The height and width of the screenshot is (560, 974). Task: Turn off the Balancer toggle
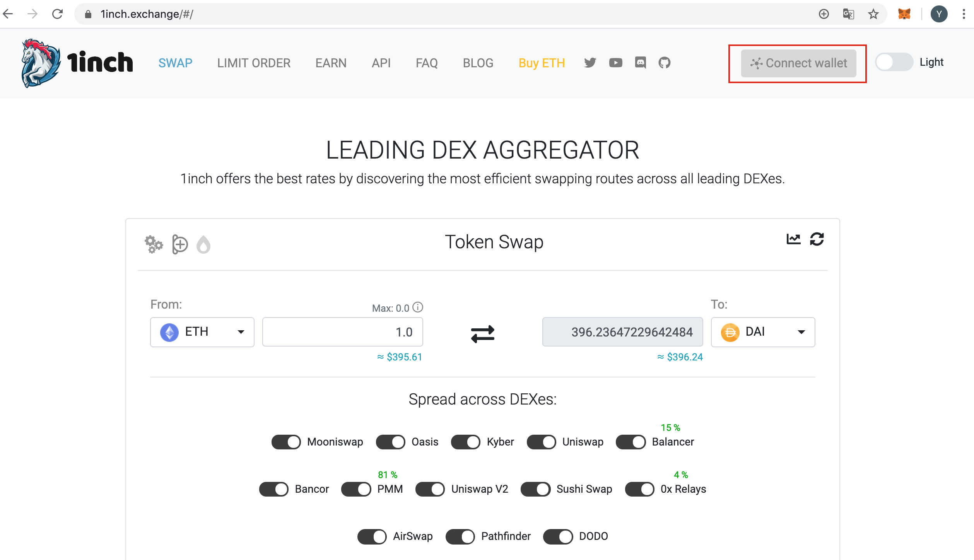coord(631,442)
